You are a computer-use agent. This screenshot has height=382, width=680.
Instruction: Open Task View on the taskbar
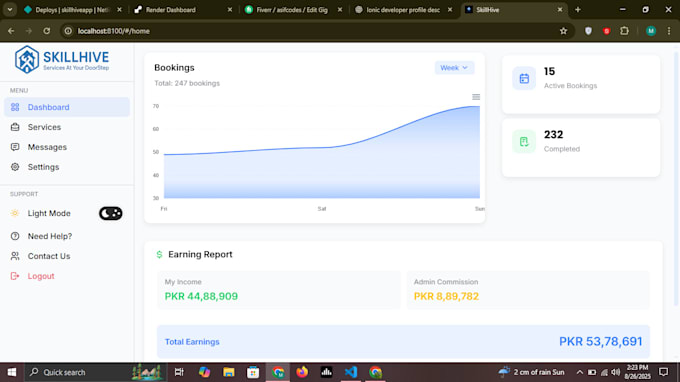(x=179, y=372)
